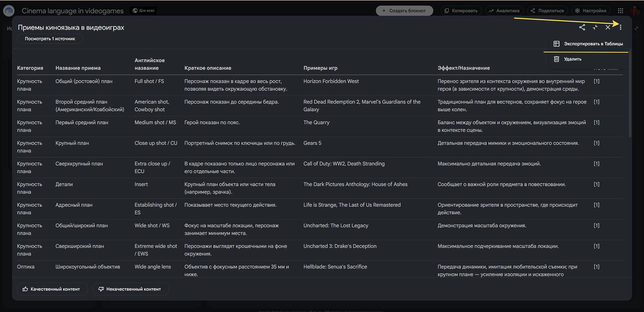Click the user avatar at top right
644x312 pixels.
(636, 10)
